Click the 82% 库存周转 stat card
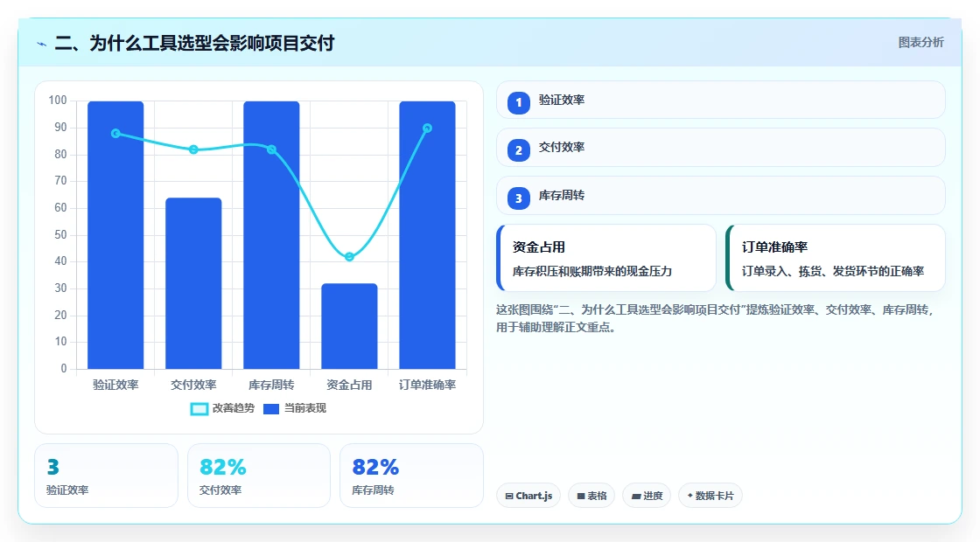 pos(411,476)
